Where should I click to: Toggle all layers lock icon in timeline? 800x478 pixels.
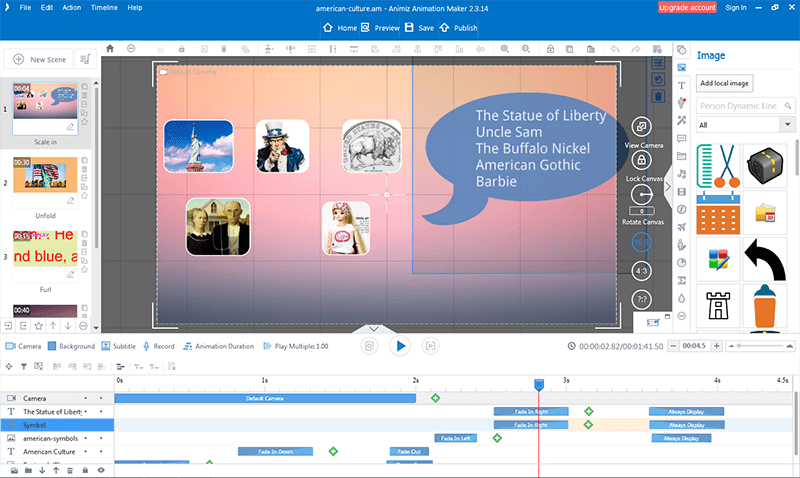85,470
